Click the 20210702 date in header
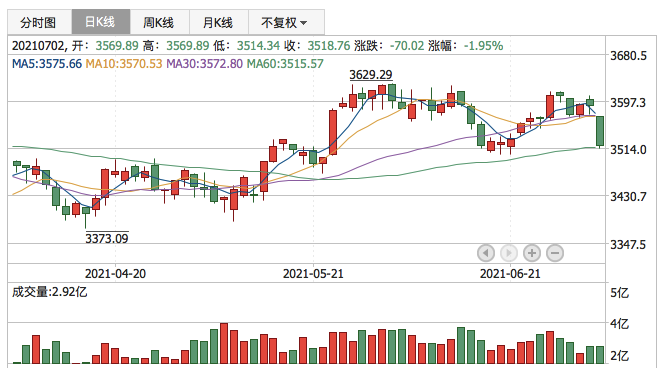 38,45
